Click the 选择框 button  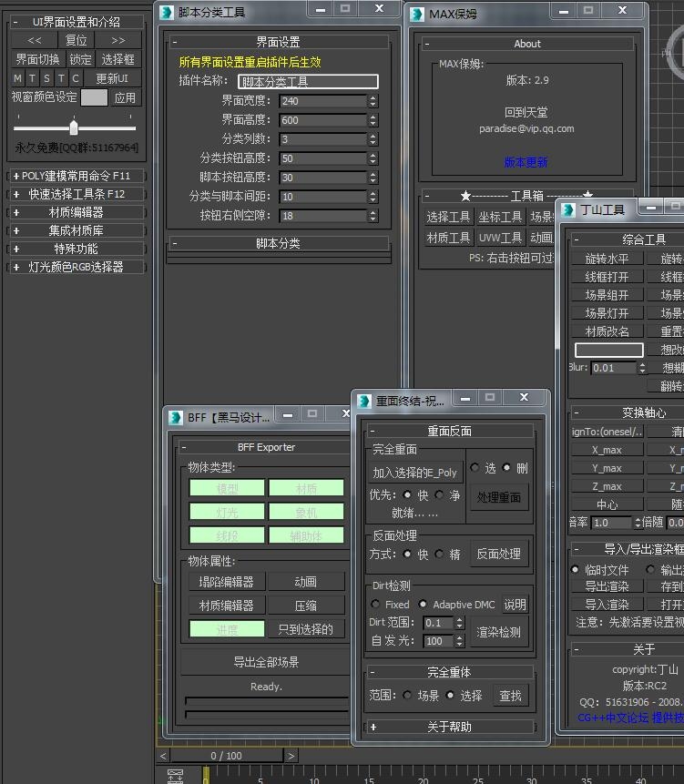pos(118,59)
